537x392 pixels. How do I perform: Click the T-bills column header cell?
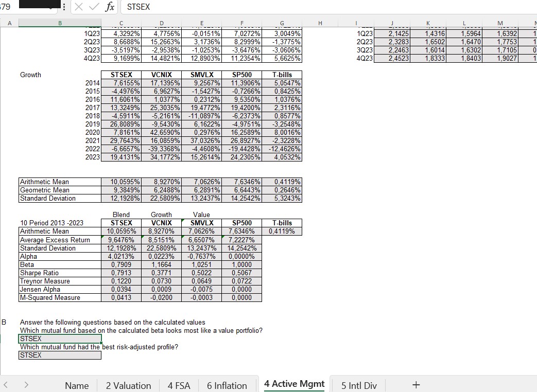point(281,75)
